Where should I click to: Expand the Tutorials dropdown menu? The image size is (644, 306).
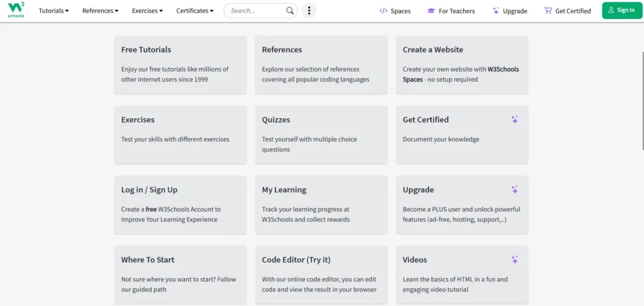[53, 11]
